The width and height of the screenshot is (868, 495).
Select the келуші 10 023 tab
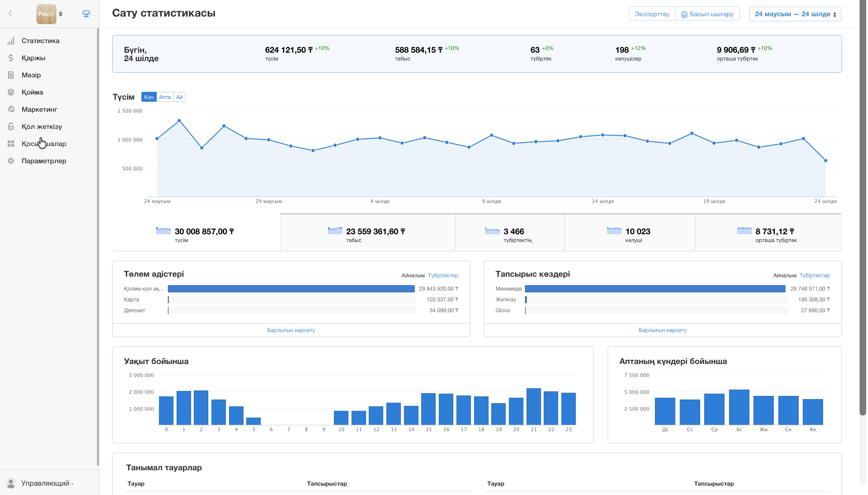pyautogui.click(x=630, y=232)
